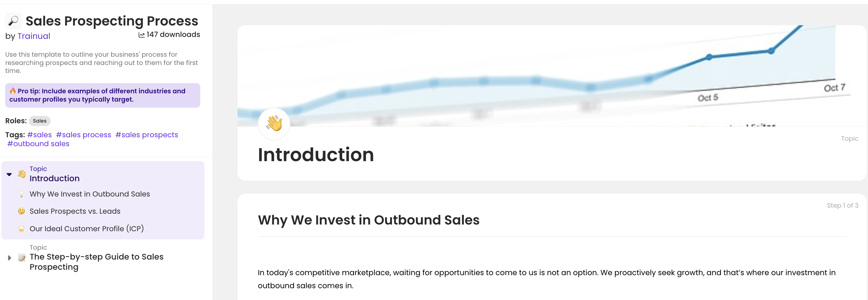Collapse the Introduction topic
The height and width of the screenshot is (300, 868).
pyautogui.click(x=9, y=175)
